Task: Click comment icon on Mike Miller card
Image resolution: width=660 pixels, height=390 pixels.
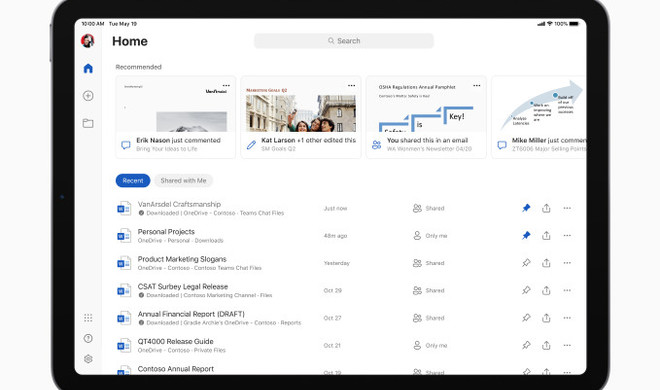Action: tap(502, 145)
